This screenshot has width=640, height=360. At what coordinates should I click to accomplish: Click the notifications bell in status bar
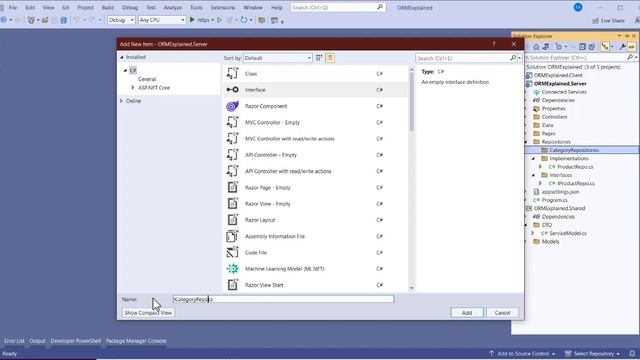point(632,353)
